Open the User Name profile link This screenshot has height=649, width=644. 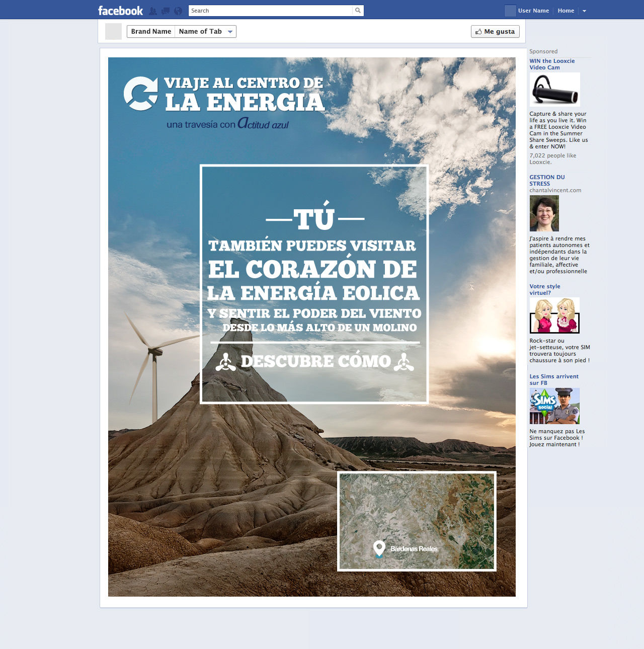click(533, 11)
